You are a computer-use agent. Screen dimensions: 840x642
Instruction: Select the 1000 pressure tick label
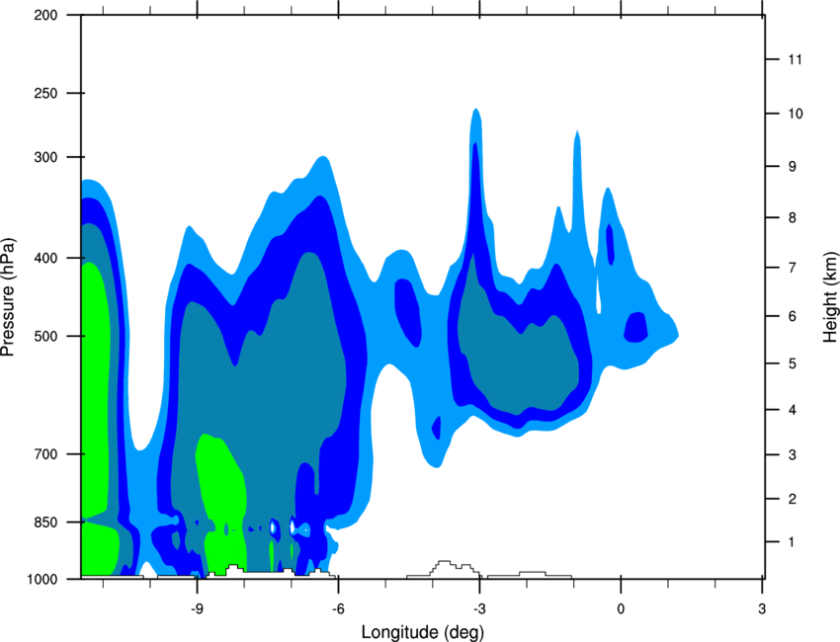(42, 580)
